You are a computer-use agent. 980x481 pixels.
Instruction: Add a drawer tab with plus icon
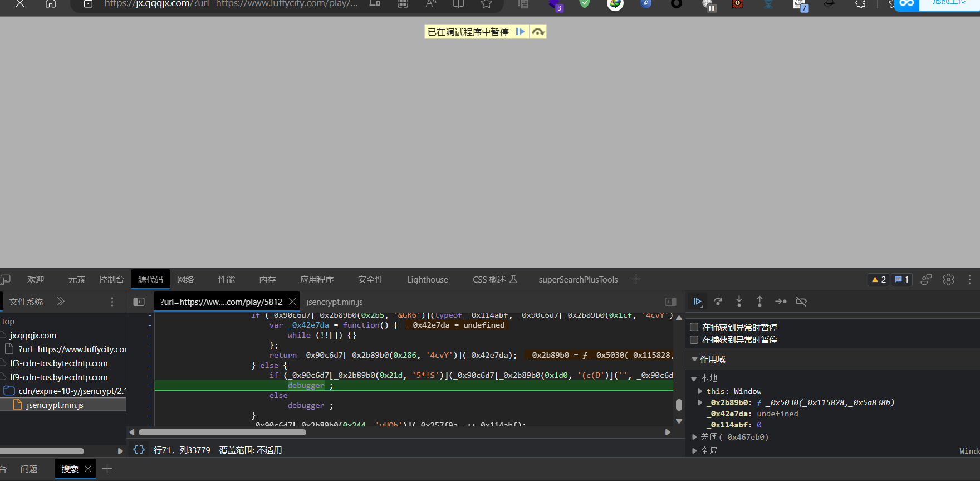tap(107, 469)
